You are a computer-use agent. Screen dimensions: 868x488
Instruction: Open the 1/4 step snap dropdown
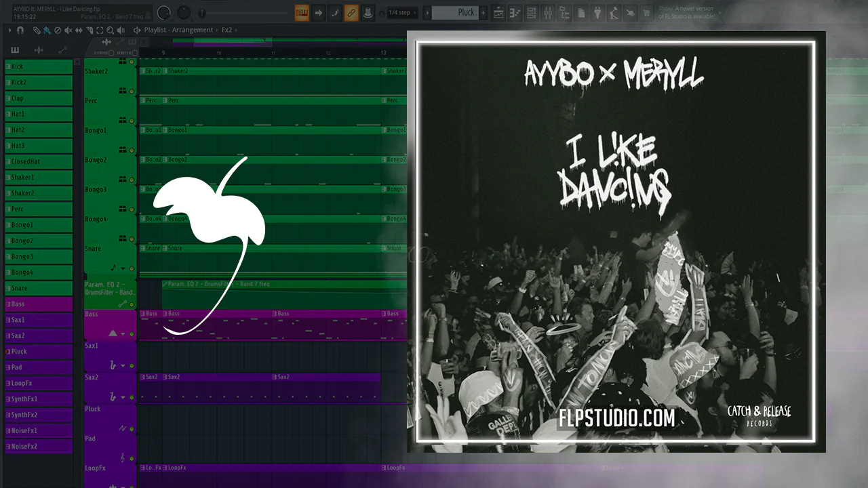pyautogui.click(x=401, y=12)
